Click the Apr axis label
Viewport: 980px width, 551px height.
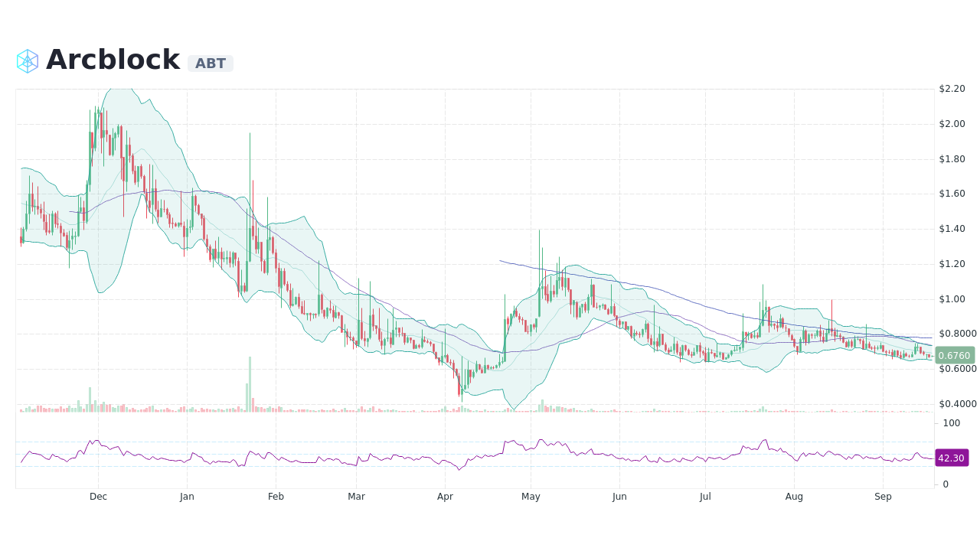[445, 497]
